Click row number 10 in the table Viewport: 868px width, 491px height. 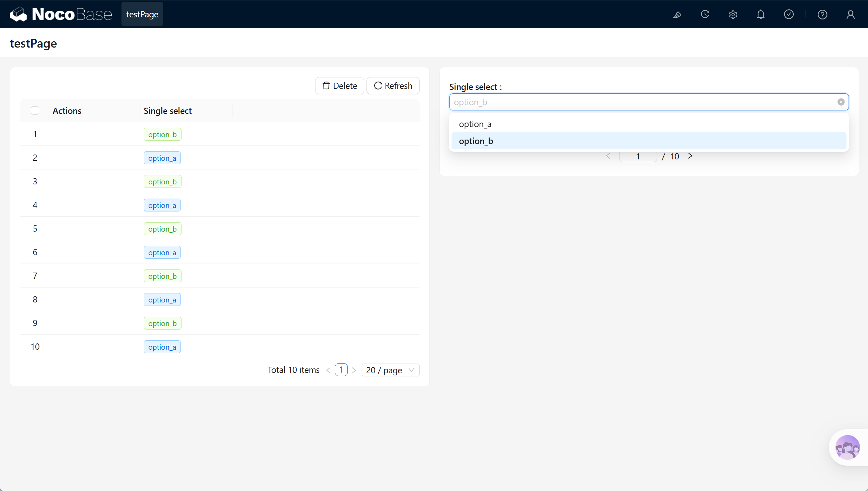[35, 347]
